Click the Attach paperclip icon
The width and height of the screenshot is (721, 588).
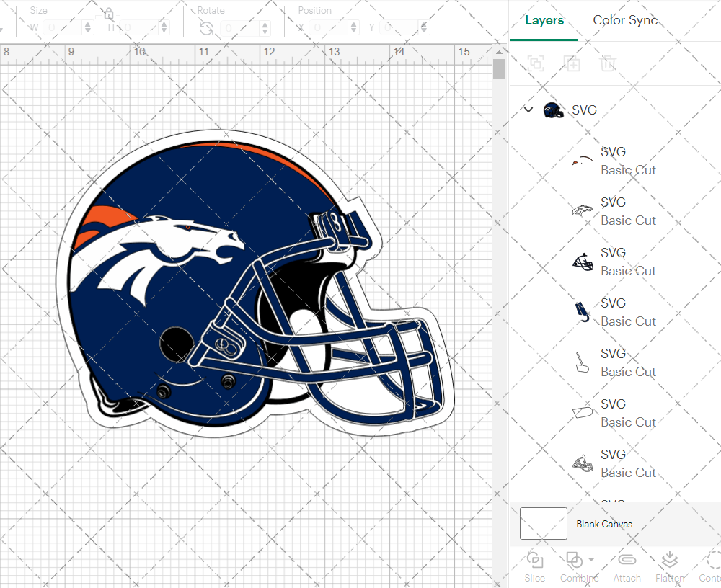pos(627,560)
